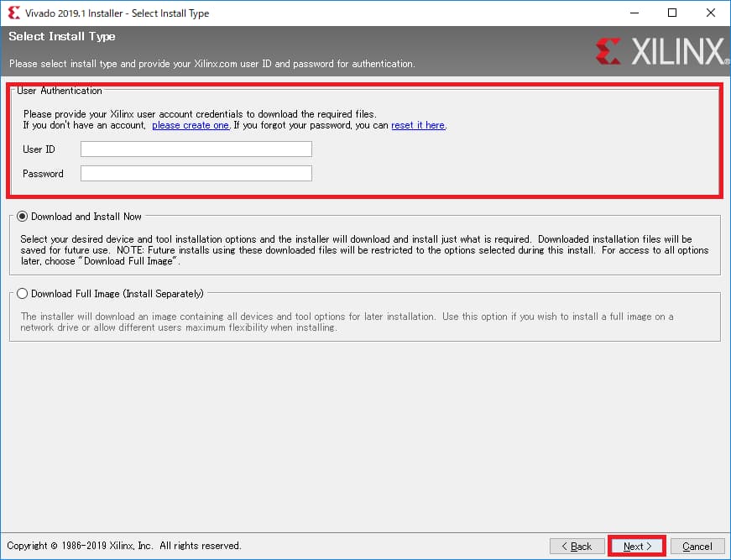The height and width of the screenshot is (560, 731).
Task: Click the copyright notice text
Action: [x=123, y=546]
